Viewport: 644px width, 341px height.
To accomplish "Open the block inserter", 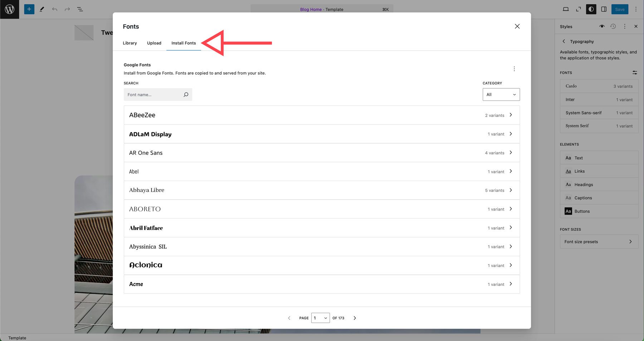I will click(29, 9).
